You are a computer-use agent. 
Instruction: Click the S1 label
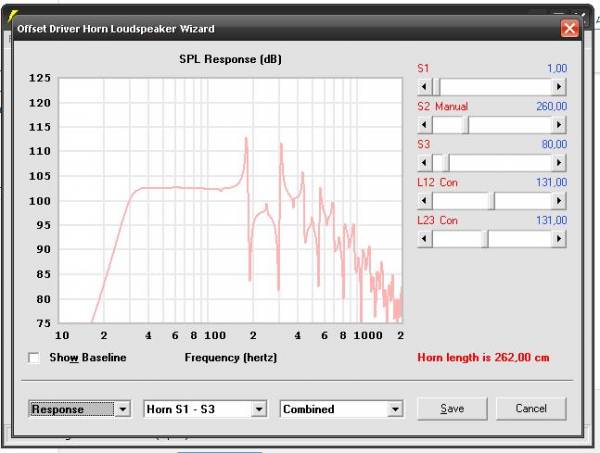(423, 68)
